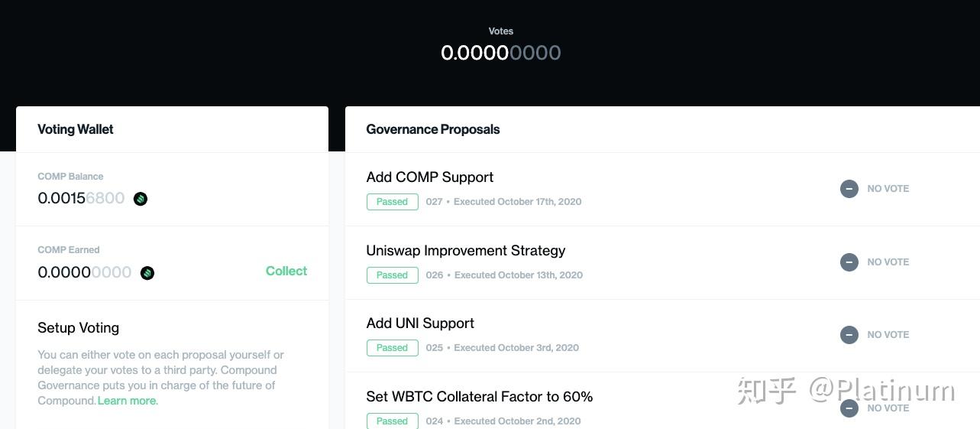Click the Passed badge on proposal 024
The height and width of the screenshot is (429, 980).
(x=392, y=421)
